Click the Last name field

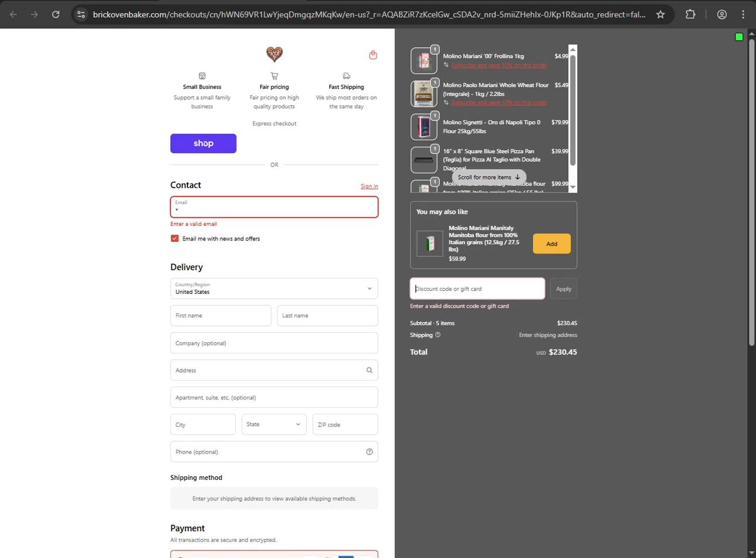click(328, 316)
